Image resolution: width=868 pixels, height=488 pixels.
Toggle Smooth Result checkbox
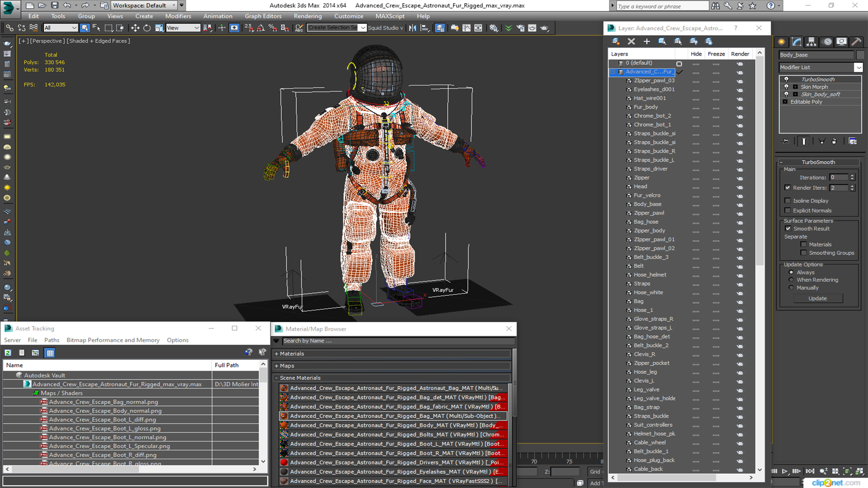coord(788,229)
